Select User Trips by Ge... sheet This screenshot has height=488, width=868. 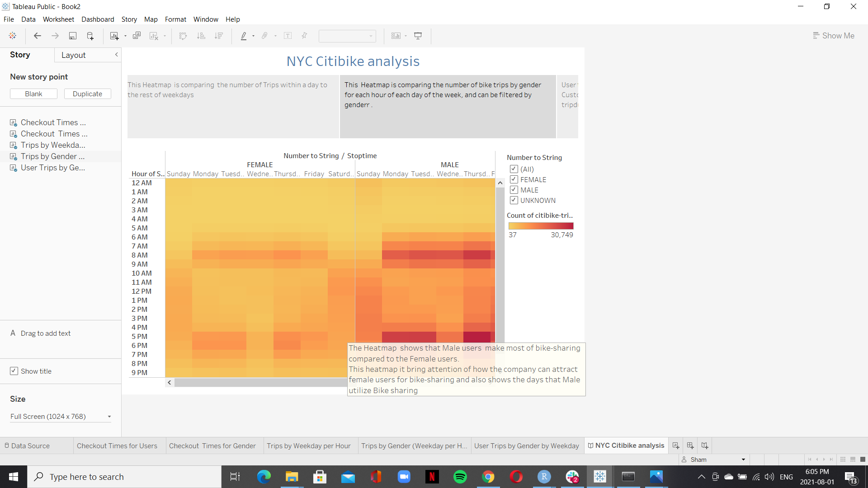click(x=52, y=168)
